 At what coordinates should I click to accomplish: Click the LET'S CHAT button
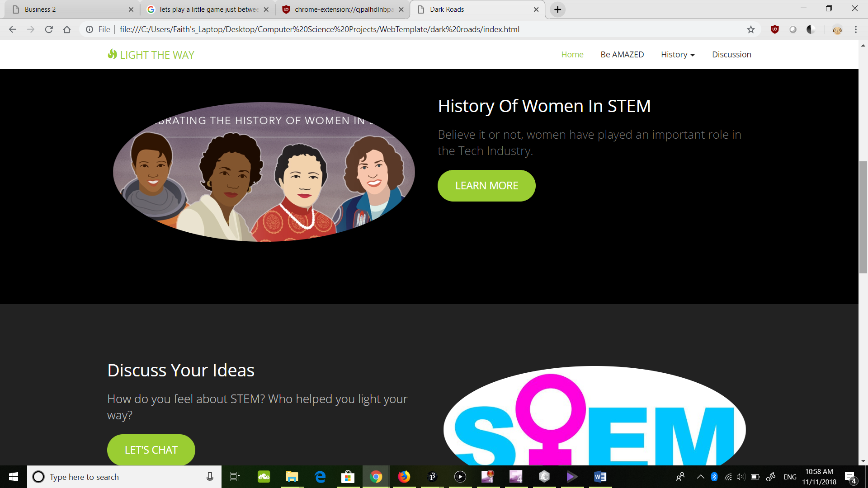(x=151, y=450)
